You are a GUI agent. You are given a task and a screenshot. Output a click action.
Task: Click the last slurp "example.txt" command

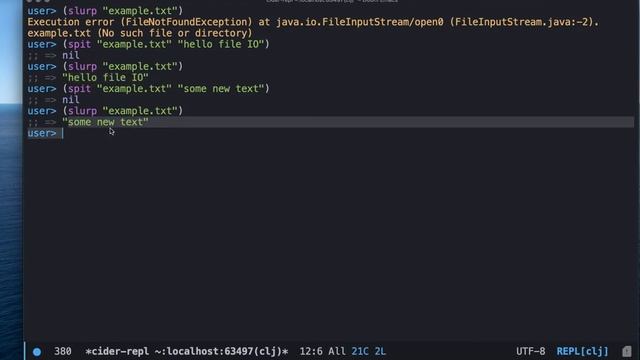tap(122, 111)
